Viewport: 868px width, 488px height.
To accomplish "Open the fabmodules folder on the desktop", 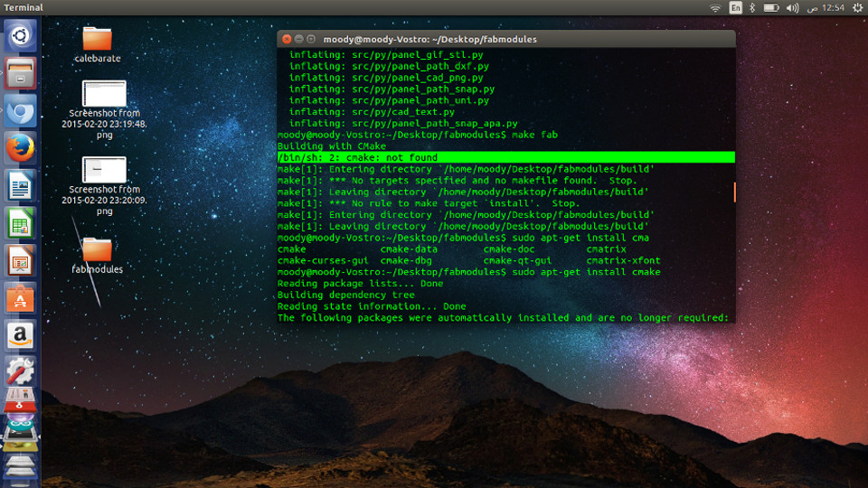I will [98, 256].
